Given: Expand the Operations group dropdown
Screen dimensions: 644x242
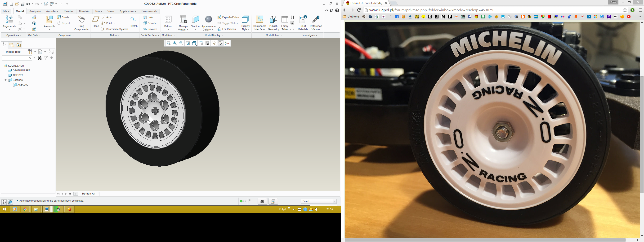Looking at the screenshot, I should pos(14,35).
